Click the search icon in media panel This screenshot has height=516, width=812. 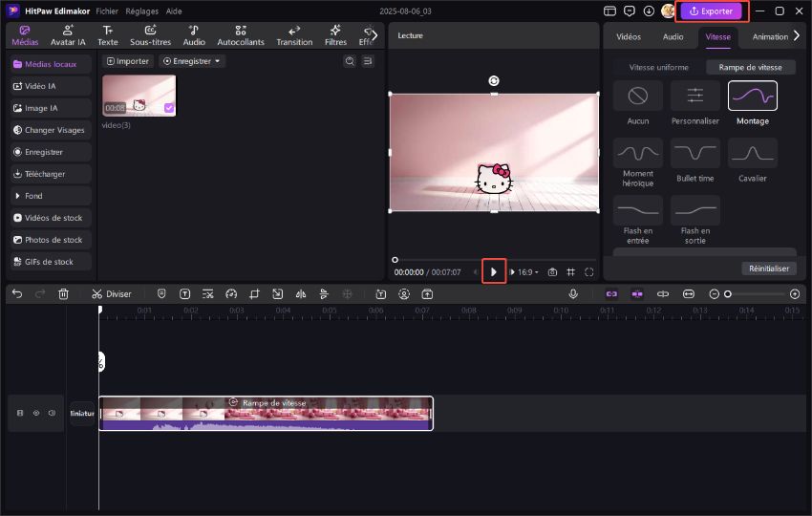coord(350,61)
